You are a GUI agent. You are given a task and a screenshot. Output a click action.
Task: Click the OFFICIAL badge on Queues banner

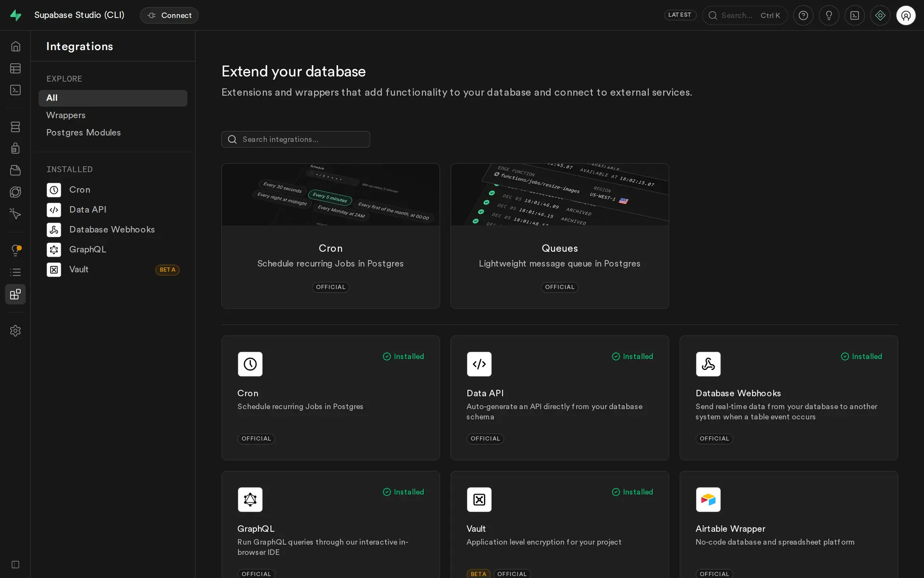click(560, 287)
